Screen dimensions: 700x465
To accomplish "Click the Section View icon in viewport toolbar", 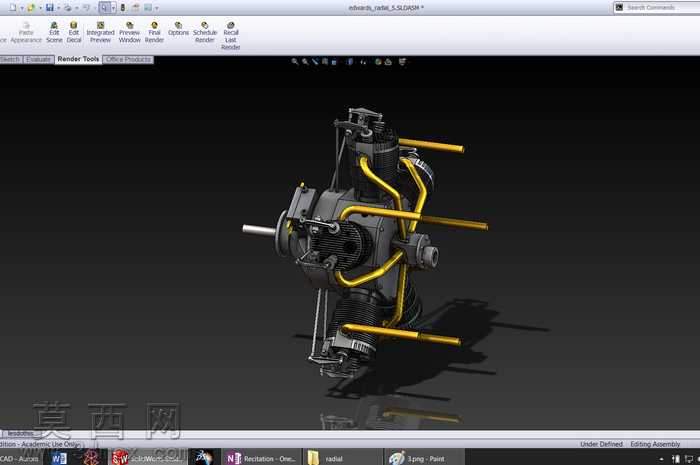I will click(325, 62).
